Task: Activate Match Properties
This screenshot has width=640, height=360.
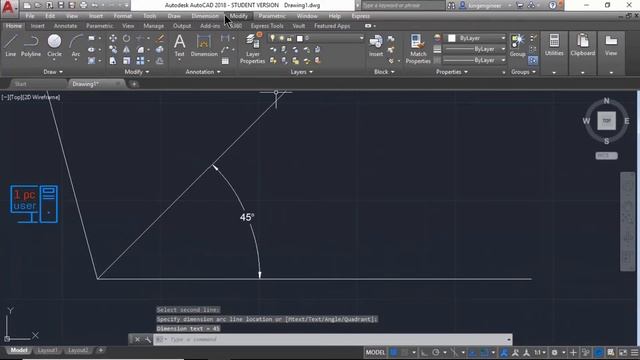Action: pyautogui.click(x=418, y=49)
